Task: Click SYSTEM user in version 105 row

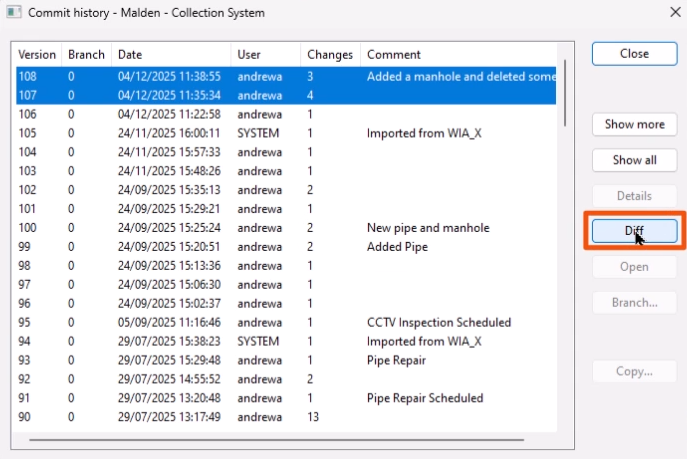Action: click(x=258, y=133)
